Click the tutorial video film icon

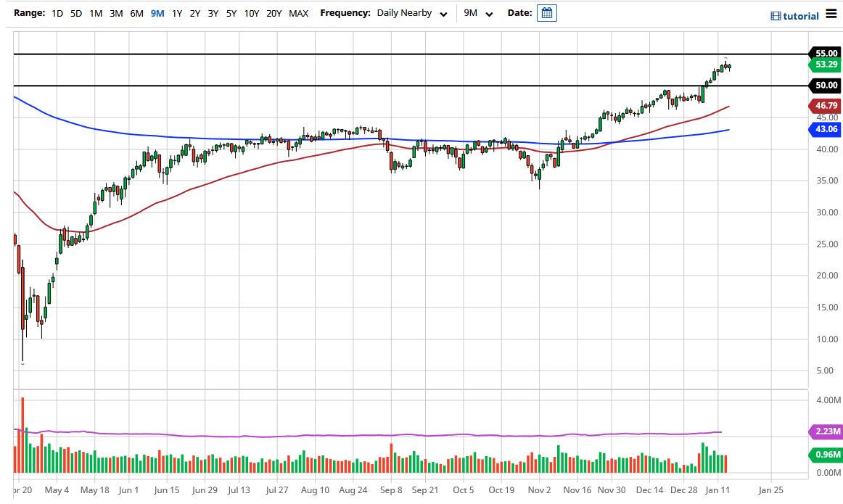point(776,15)
